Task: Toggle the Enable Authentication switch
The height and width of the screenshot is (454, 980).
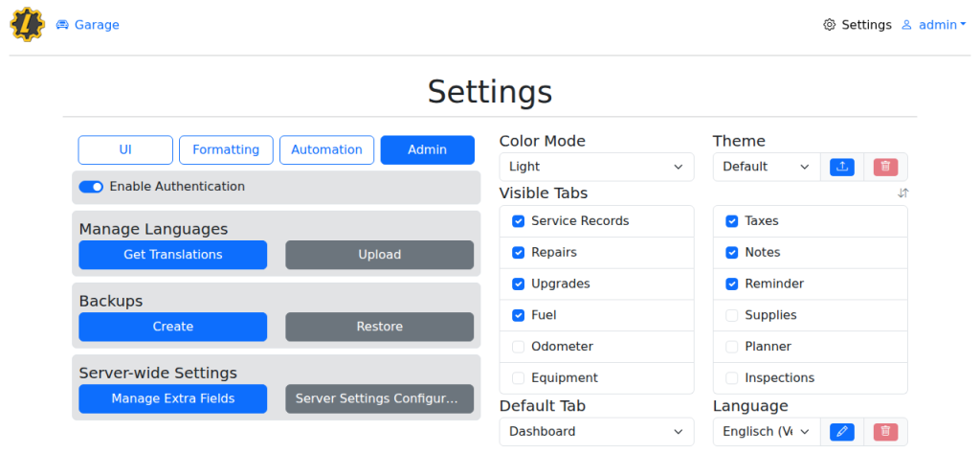Action: point(91,187)
